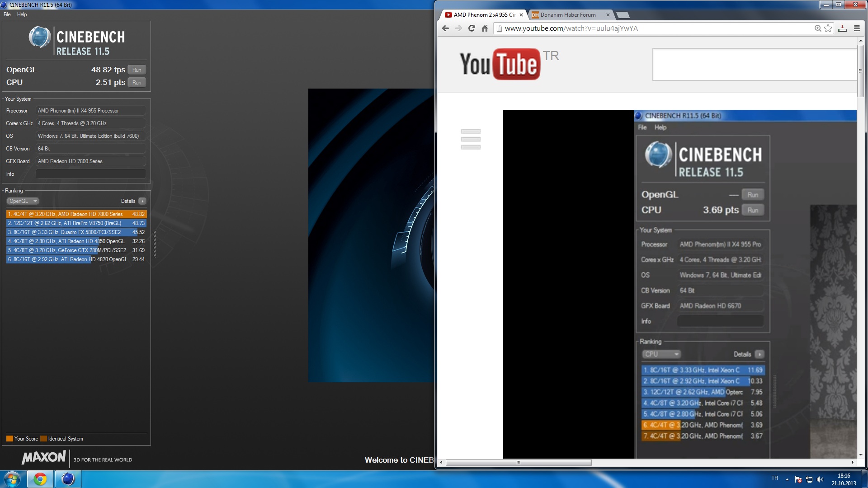Open the OpenGL ranking dropdown
The width and height of the screenshot is (868, 488).
coord(23,201)
